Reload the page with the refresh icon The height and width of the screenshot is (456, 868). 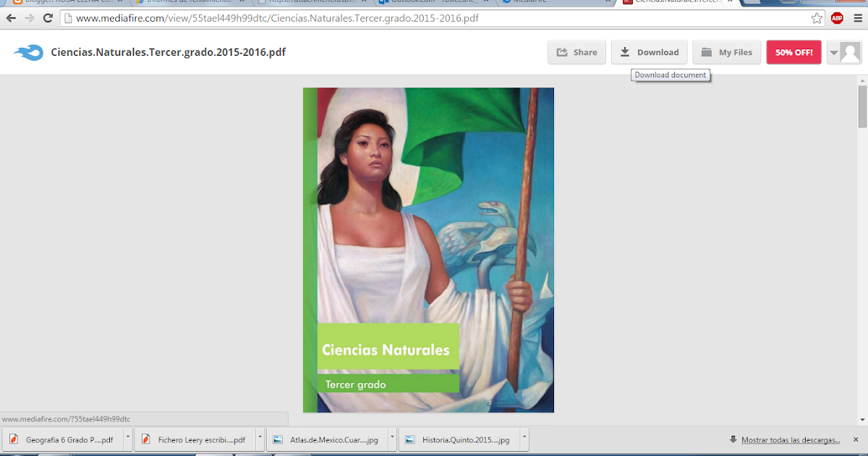[x=48, y=18]
